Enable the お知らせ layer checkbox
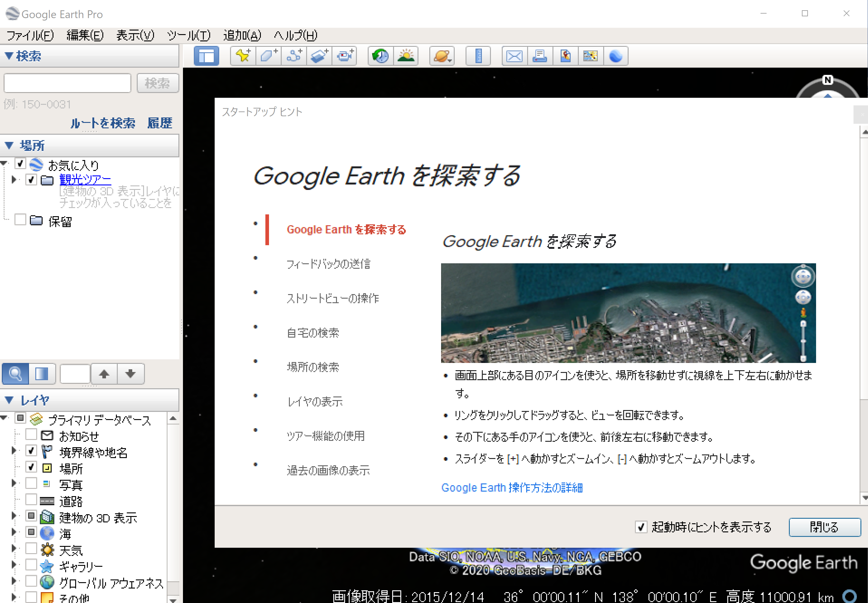This screenshot has width=868, height=603. pos(31,435)
